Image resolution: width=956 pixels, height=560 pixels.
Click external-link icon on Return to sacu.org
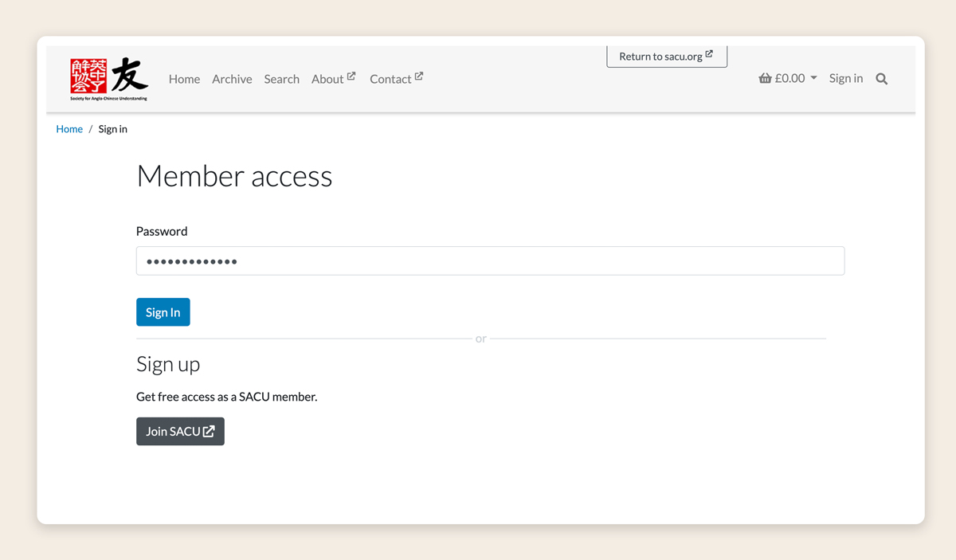(709, 55)
